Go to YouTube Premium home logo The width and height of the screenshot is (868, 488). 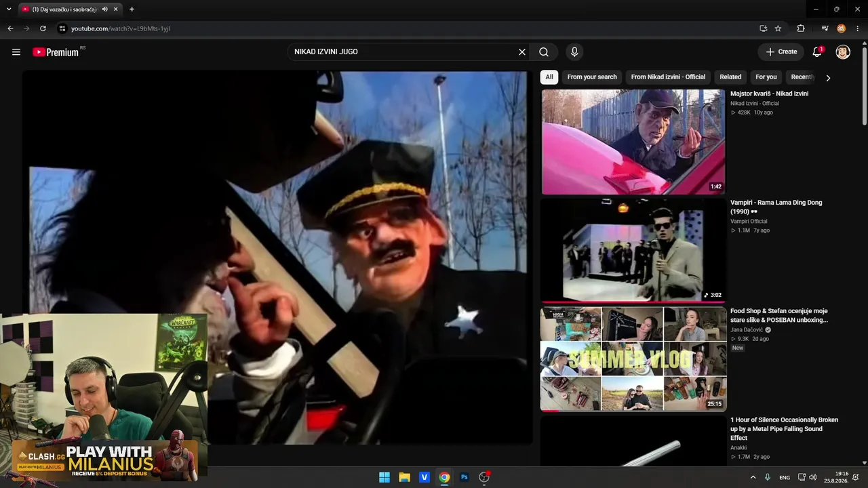point(56,52)
